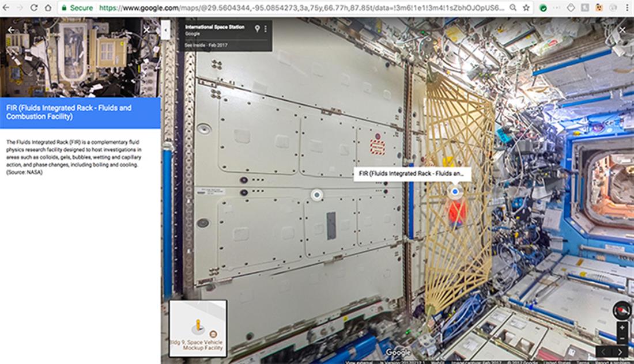This screenshot has height=364, width=634.
Task: Exit Street View with top-right X
Action: click(622, 30)
